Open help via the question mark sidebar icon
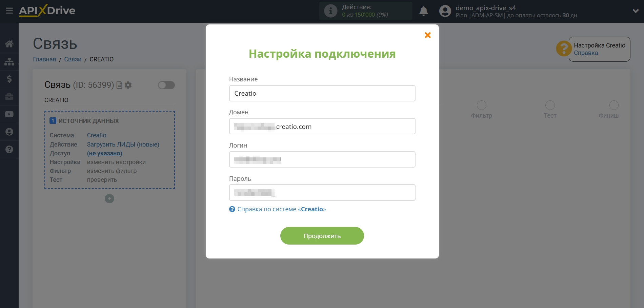Viewport: 644px width, 308px height. pyautogui.click(x=9, y=150)
